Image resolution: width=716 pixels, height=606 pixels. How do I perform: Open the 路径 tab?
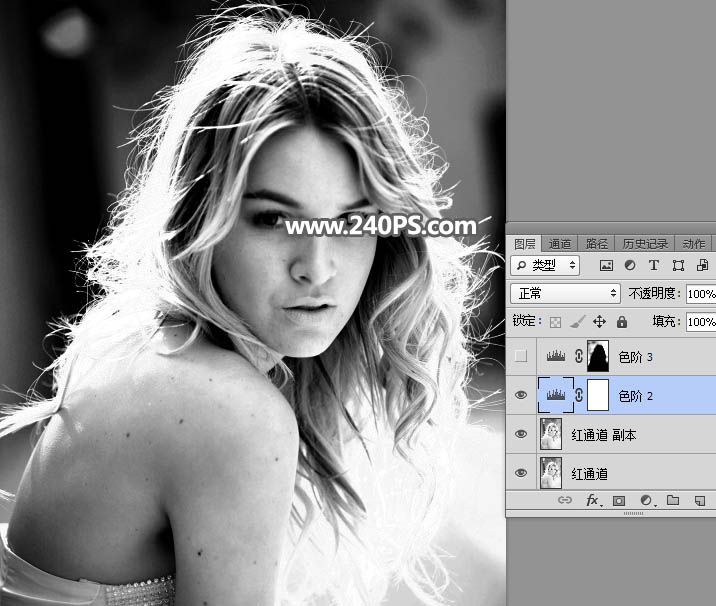[596, 244]
